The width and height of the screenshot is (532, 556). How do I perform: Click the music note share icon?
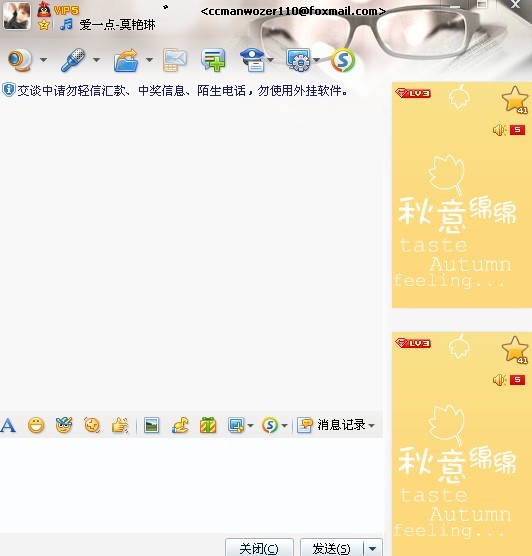click(x=180, y=425)
